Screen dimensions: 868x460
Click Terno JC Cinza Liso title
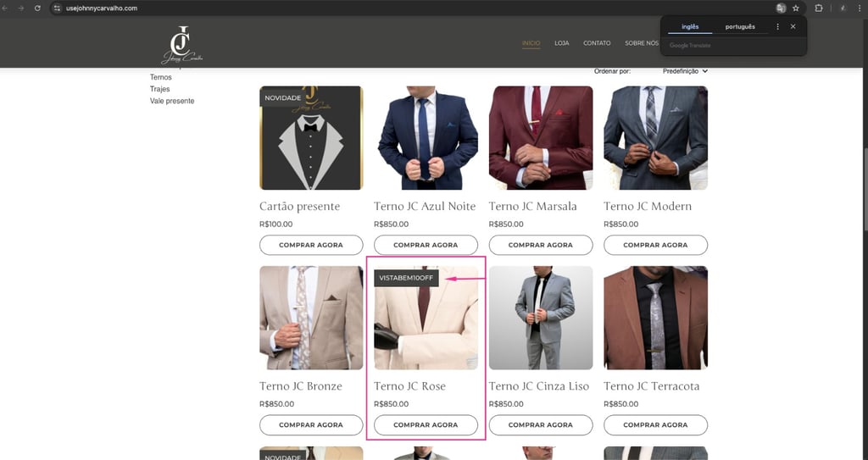[538, 385]
